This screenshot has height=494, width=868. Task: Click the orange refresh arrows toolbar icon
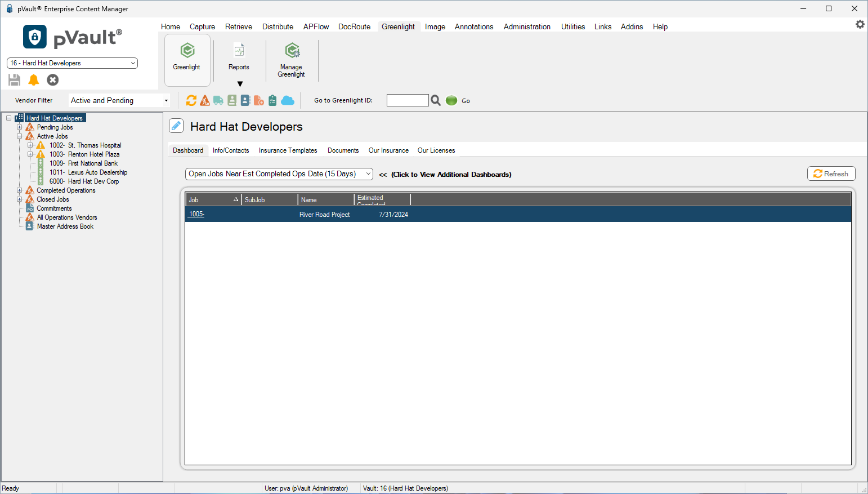tap(191, 100)
